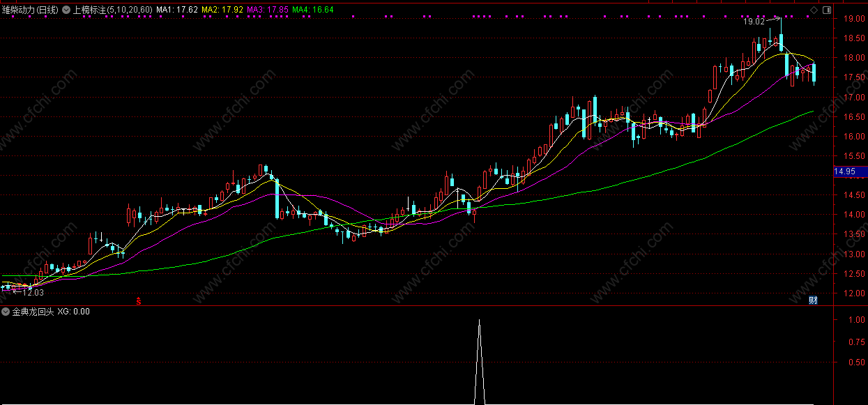This screenshot has width=868, height=405.
Task: Select the MA3: 17.85 value
Action: click(268, 10)
